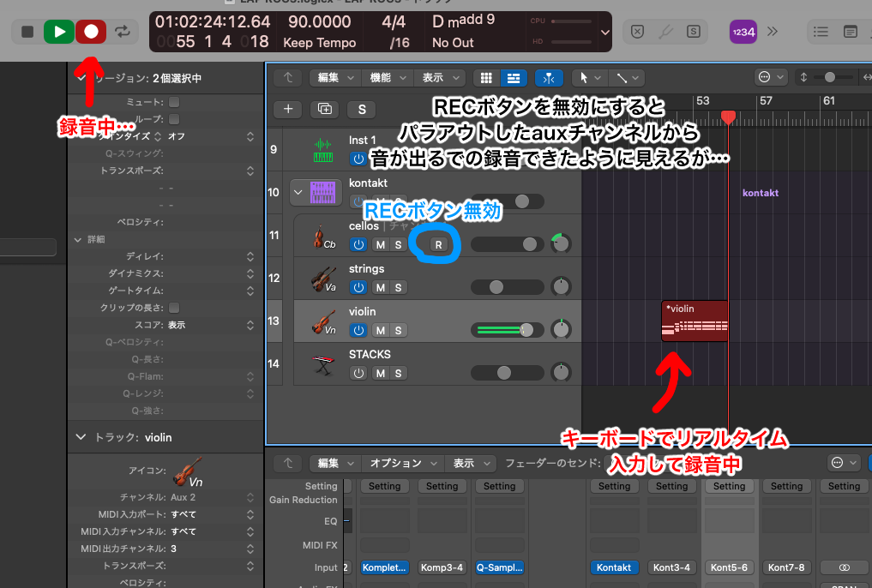Open the tracks area ellipsis options dropdown

(x=771, y=77)
